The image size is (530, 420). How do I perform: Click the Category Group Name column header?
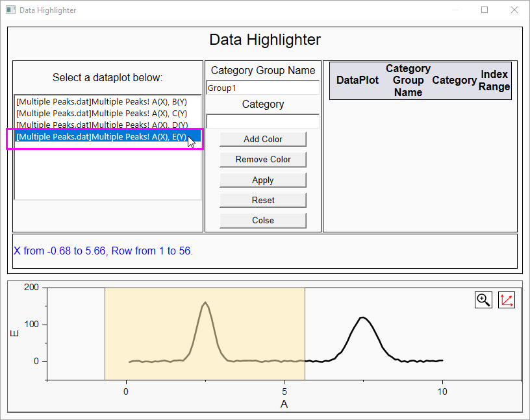click(408, 80)
